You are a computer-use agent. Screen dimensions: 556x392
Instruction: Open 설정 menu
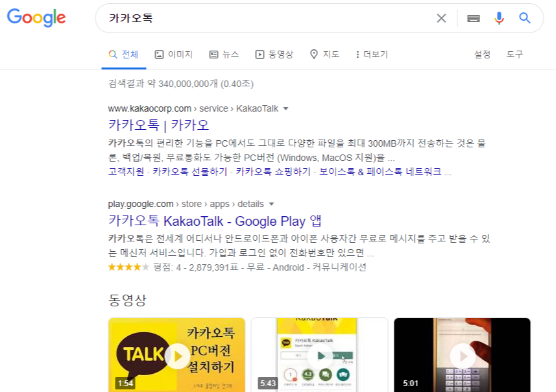482,55
